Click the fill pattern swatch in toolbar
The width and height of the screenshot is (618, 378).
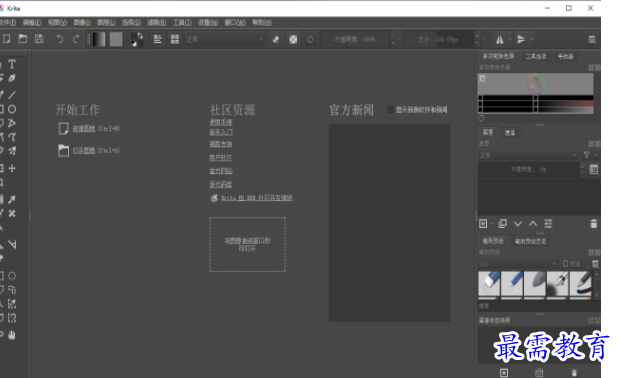[x=116, y=39]
